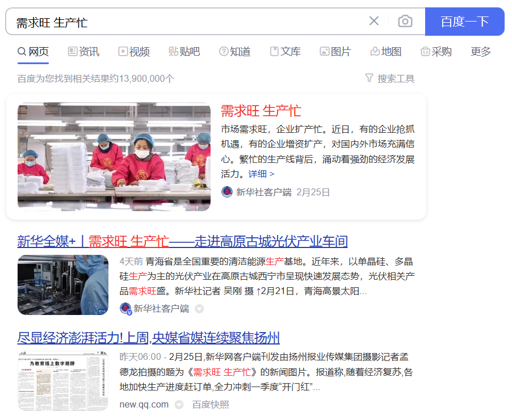
Task: Click the 贴 icon beside 贴吧
Action: [x=173, y=51]
